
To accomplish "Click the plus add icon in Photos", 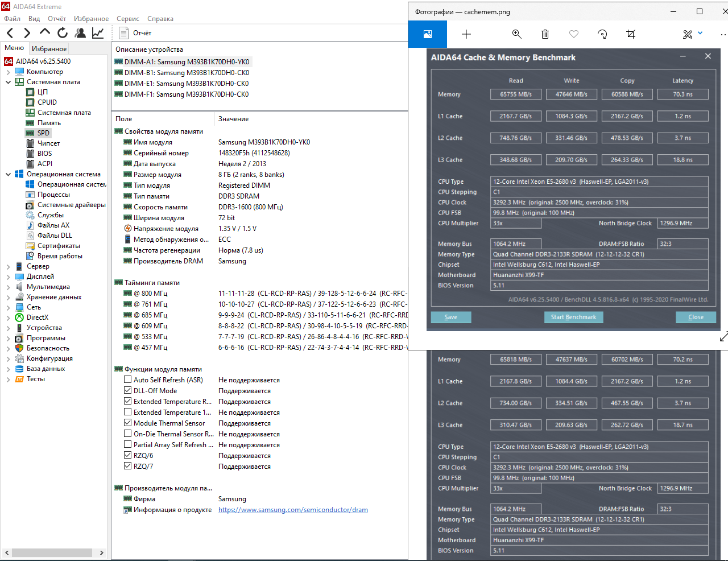I will tap(466, 34).
